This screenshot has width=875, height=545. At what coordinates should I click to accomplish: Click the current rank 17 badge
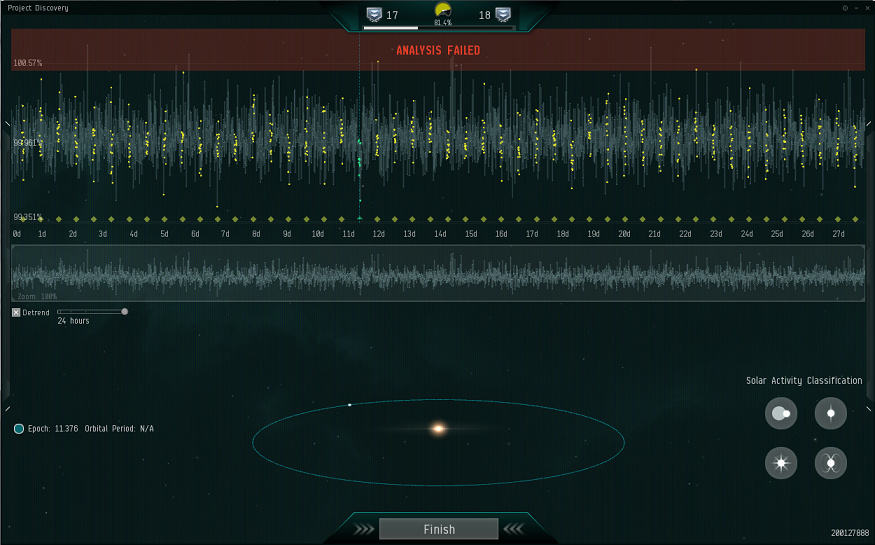point(374,15)
